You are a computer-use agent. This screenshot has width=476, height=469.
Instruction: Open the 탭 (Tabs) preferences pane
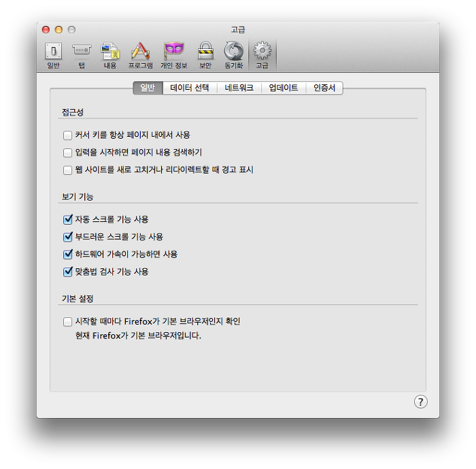click(82, 55)
